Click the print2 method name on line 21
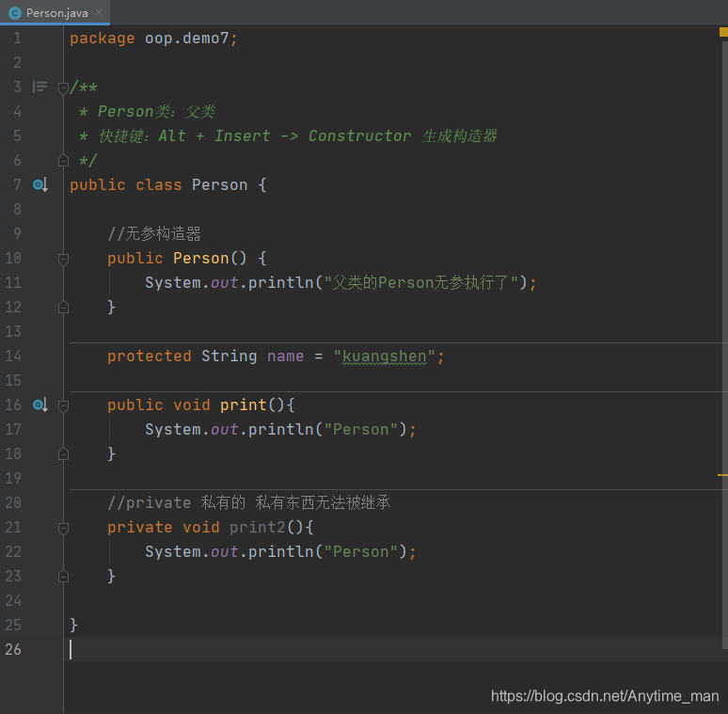 257,528
